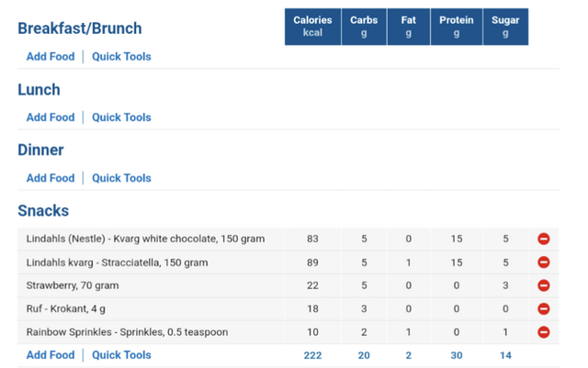Add Food under Dinner
588x368 pixels.
tap(51, 178)
